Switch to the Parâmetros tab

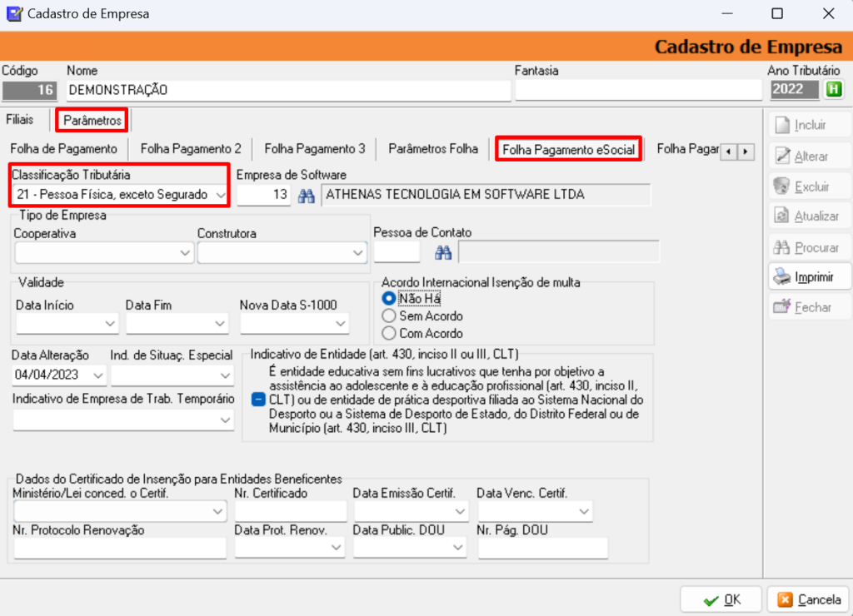point(92,120)
